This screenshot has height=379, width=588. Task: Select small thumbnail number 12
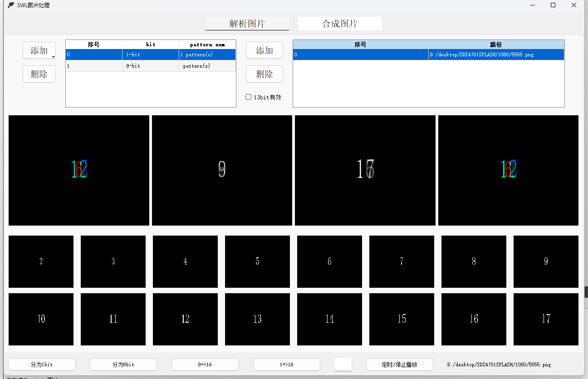point(185,319)
